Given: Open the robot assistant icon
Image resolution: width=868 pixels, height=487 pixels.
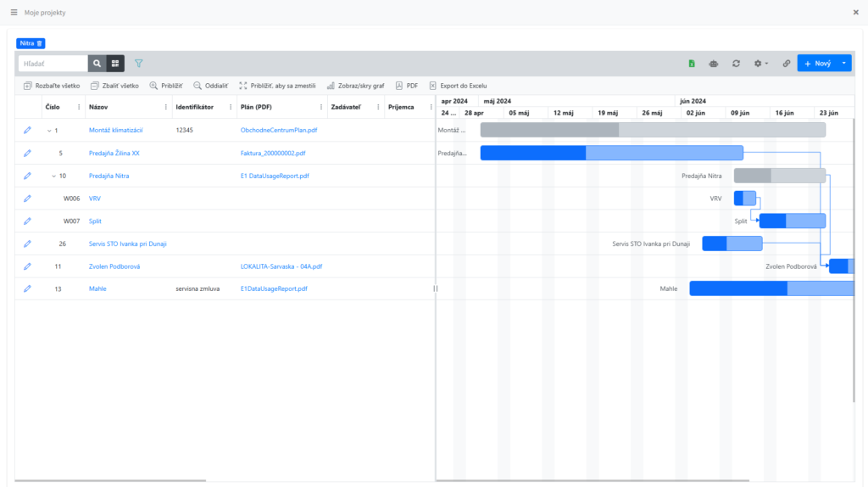Looking at the screenshot, I should [x=714, y=64].
